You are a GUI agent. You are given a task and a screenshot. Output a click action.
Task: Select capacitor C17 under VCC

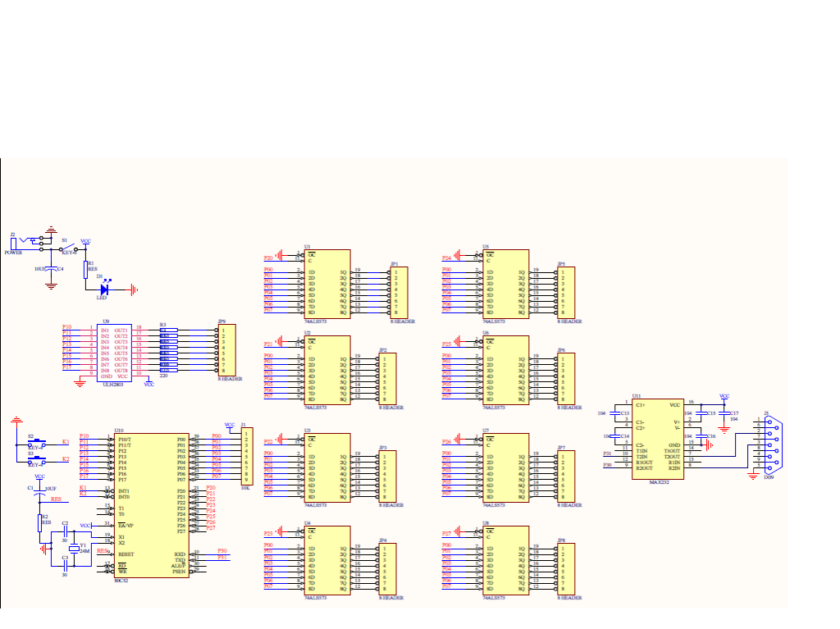pos(724,413)
